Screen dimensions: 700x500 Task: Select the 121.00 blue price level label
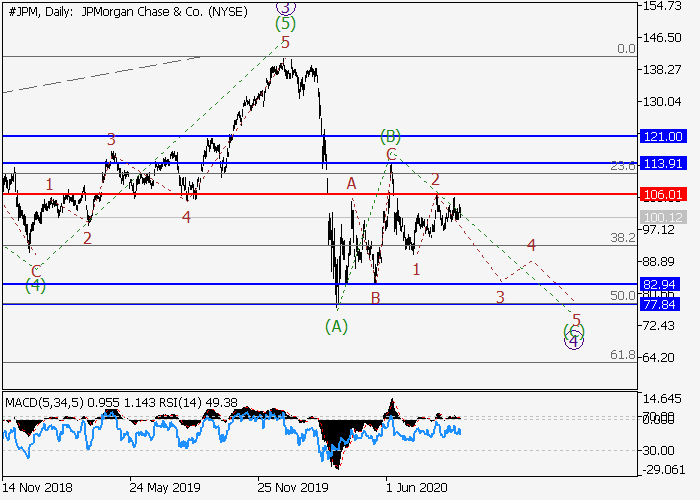[x=662, y=136]
